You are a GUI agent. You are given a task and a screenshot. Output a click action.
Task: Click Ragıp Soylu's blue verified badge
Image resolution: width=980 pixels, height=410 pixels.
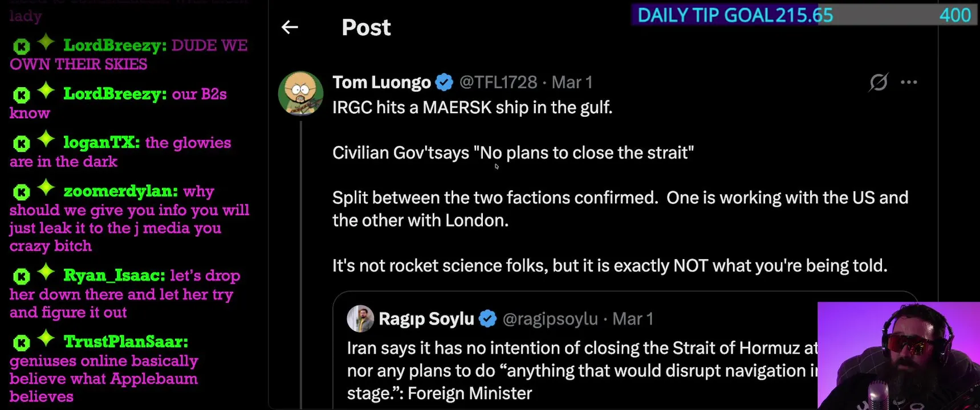click(x=487, y=319)
